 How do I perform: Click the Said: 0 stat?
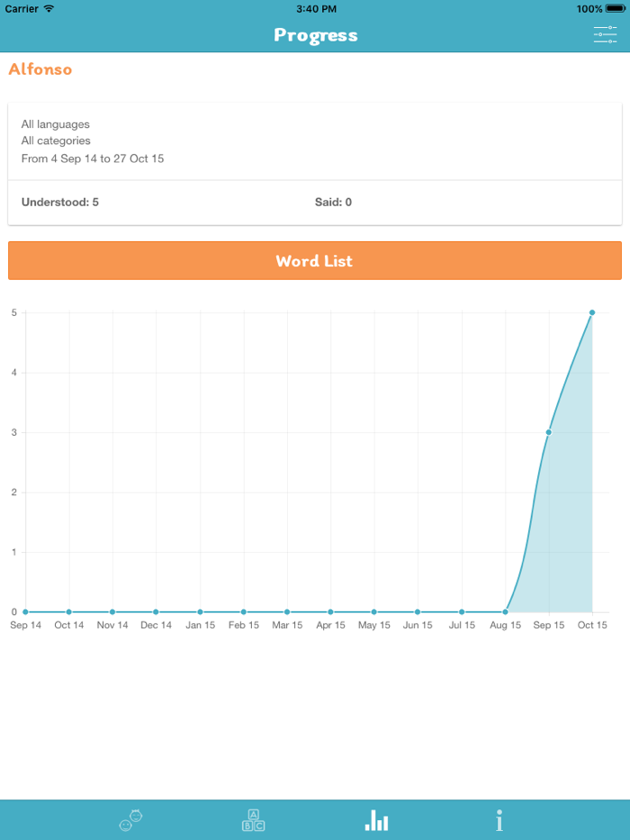[333, 202]
